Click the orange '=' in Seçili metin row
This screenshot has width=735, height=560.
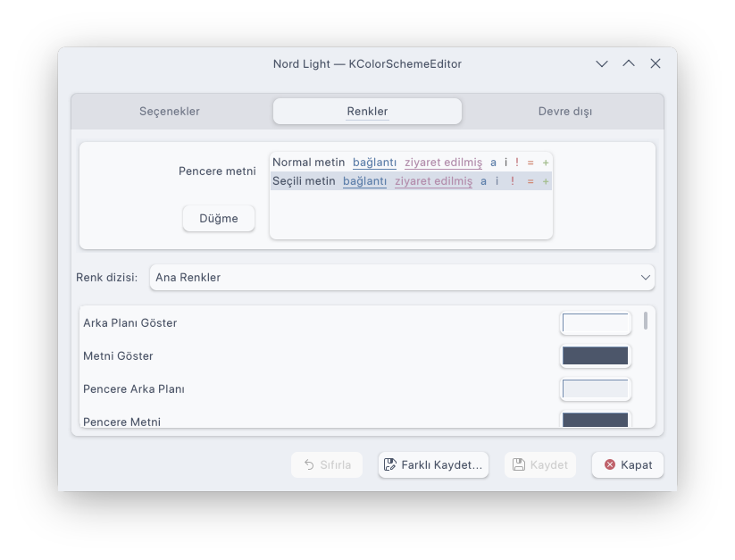(x=530, y=182)
